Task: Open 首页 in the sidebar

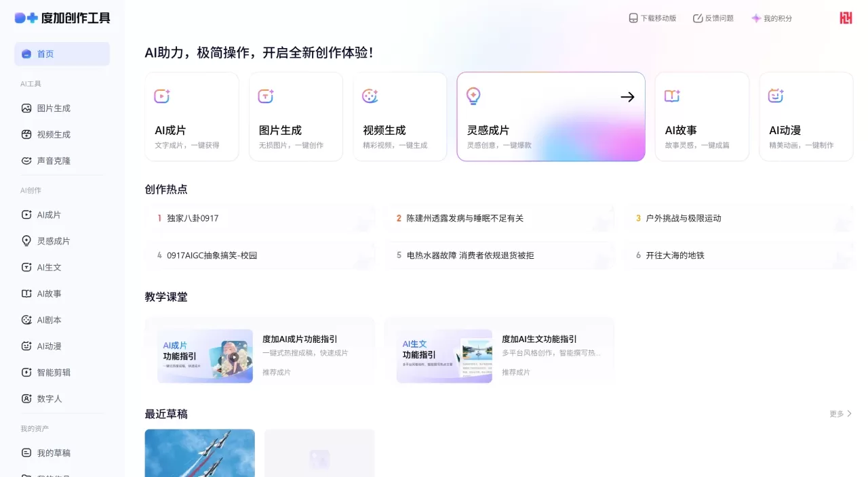Action: click(62, 54)
